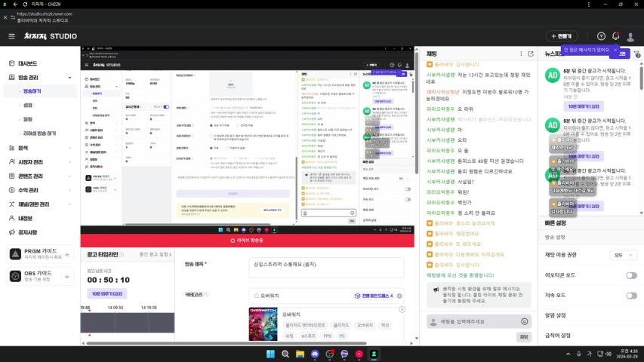The height and width of the screenshot is (362, 644).
Task: Open Discord from the taskbar
Action: (315, 354)
